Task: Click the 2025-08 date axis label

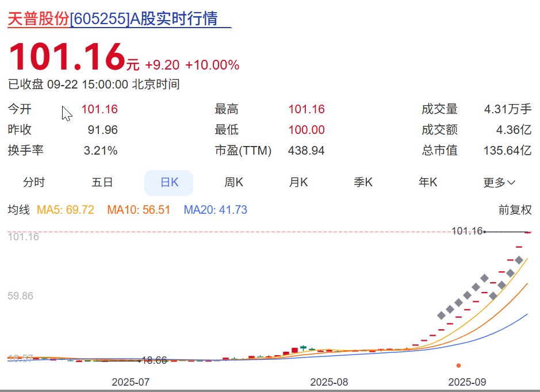Action: coord(329,382)
